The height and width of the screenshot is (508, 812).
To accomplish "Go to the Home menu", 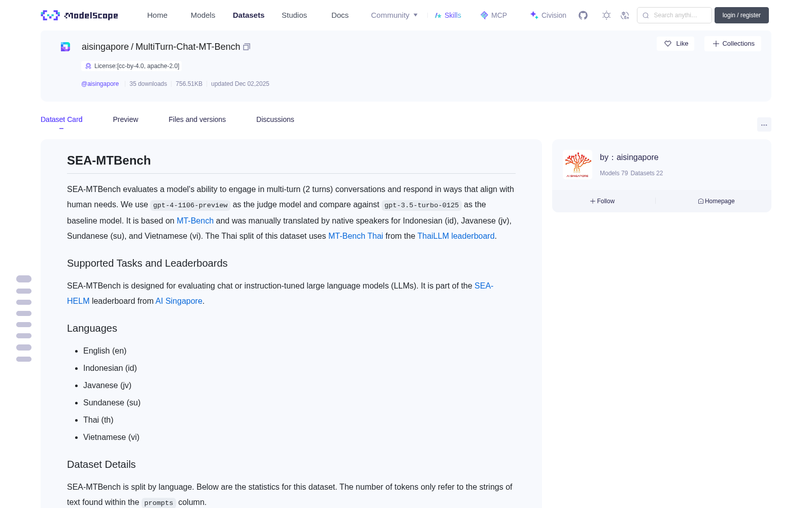I will point(157,15).
